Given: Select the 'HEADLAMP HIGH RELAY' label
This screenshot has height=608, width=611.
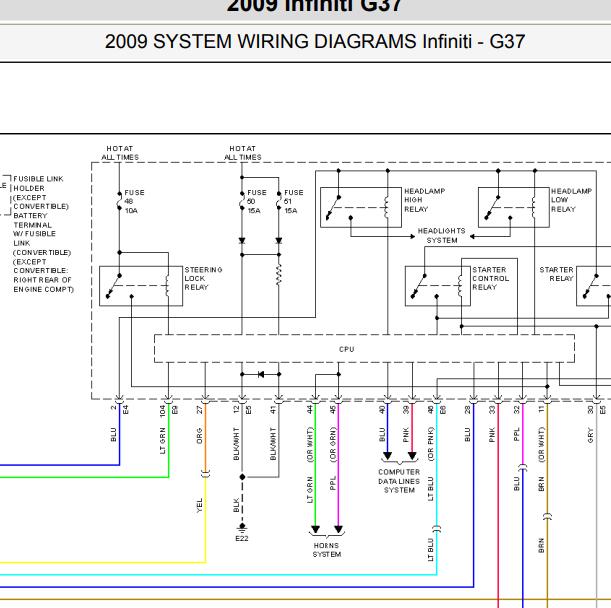Looking at the screenshot, I should pyautogui.click(x=424, y=200).
